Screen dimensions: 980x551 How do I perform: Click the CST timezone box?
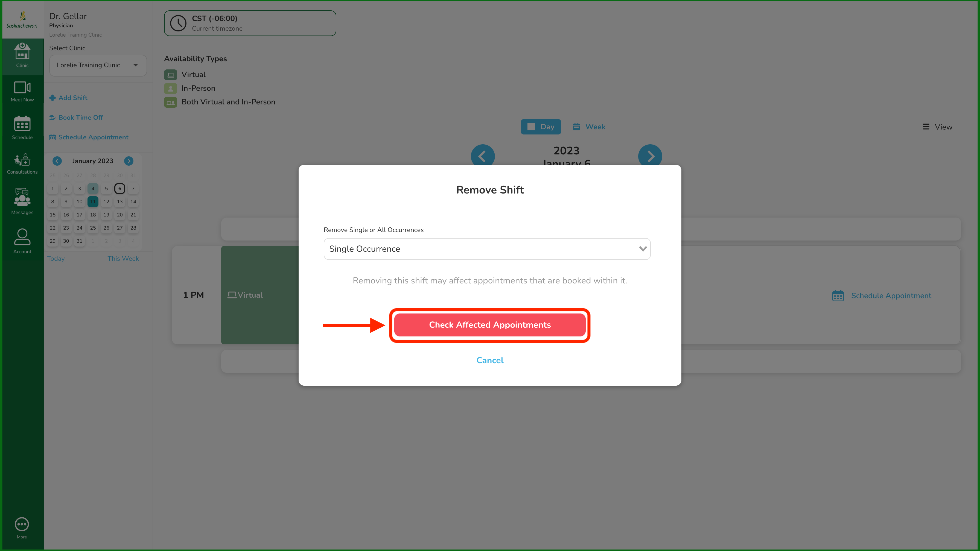tap(250, 23)
